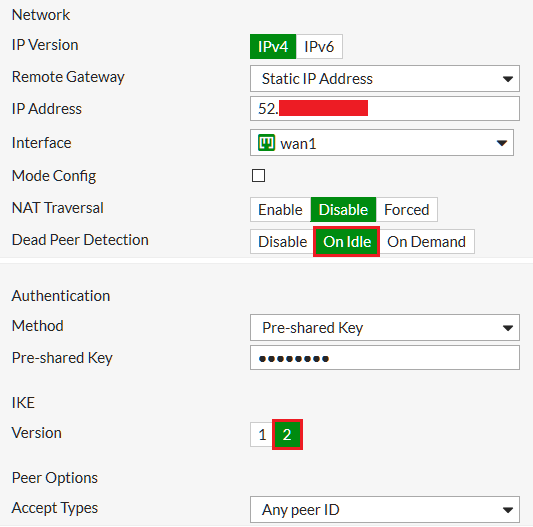Open the Pre-shared Key method dropdown
This screenshot has width=533, height=527.
(385, 328)
